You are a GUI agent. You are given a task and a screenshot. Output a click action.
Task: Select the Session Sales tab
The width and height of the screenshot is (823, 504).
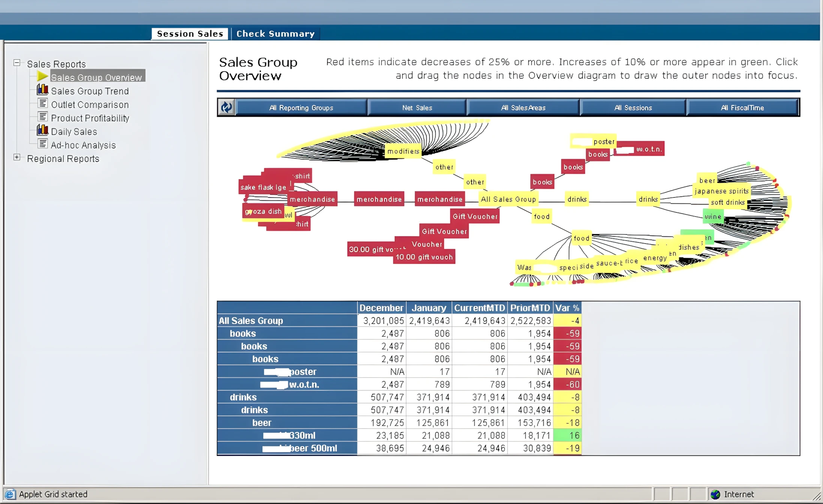[190, 34]
